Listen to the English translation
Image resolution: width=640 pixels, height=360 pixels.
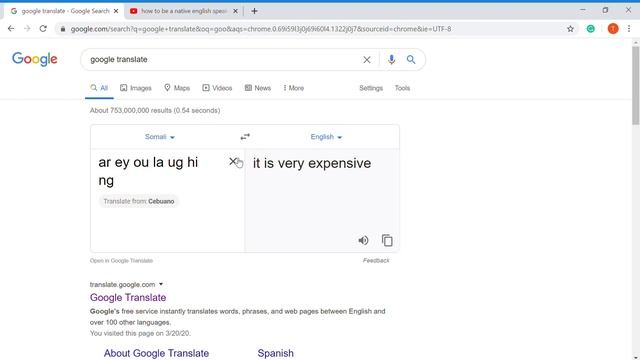(363, 240)
